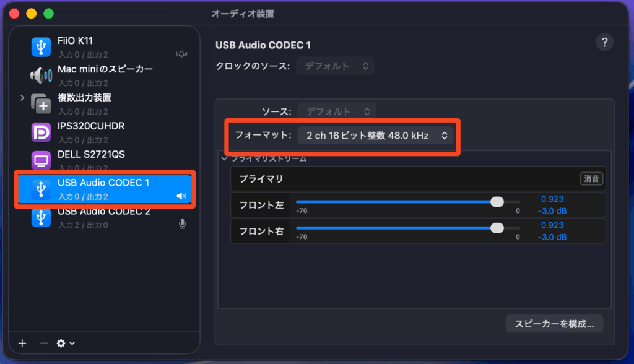Click the FiiO K11 USB device icon
The image size is (634, 364).
(41, 46)
